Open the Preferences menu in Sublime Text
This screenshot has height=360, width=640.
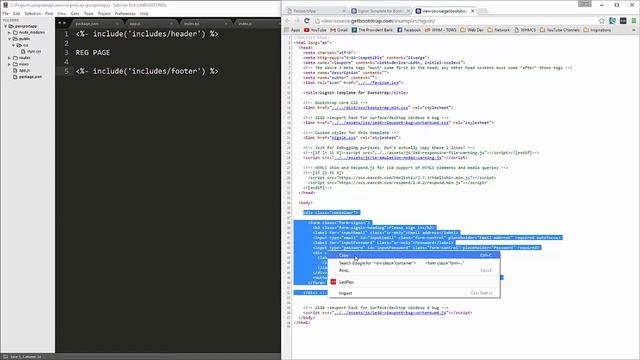pos(125,13)
